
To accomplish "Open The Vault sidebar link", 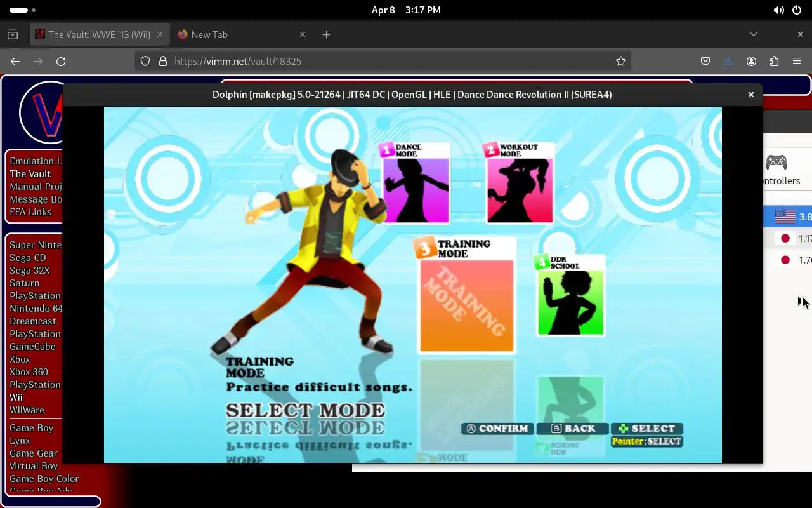I will click(x=30, y=173).
